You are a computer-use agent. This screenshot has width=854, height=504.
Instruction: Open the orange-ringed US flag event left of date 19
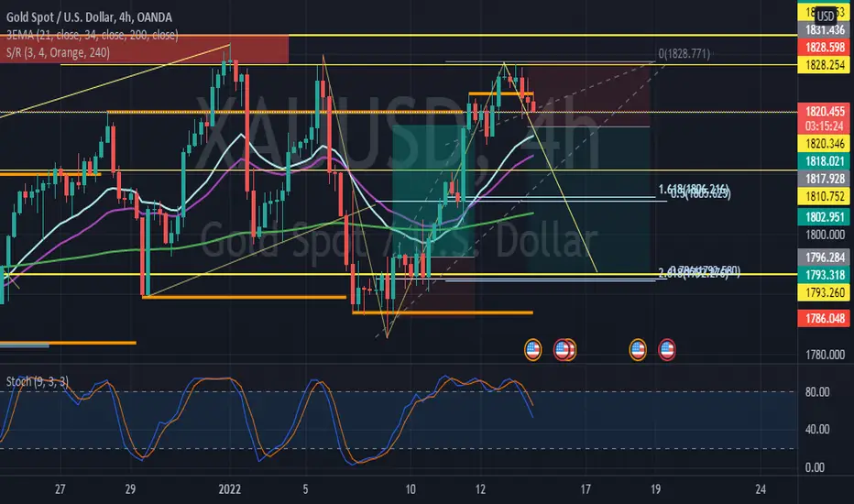coord(638,349)
